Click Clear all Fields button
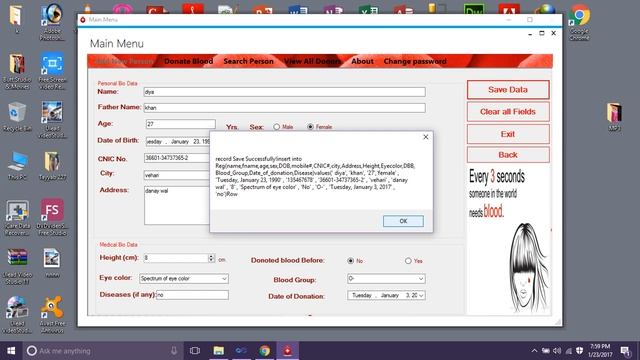 (x=508, y=111)
